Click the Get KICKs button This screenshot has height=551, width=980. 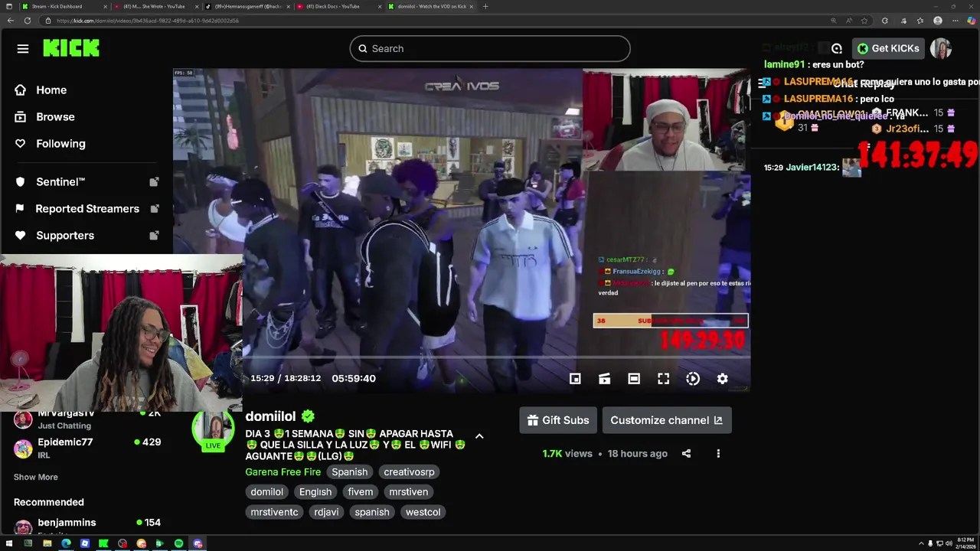click(x=888, y=48)
